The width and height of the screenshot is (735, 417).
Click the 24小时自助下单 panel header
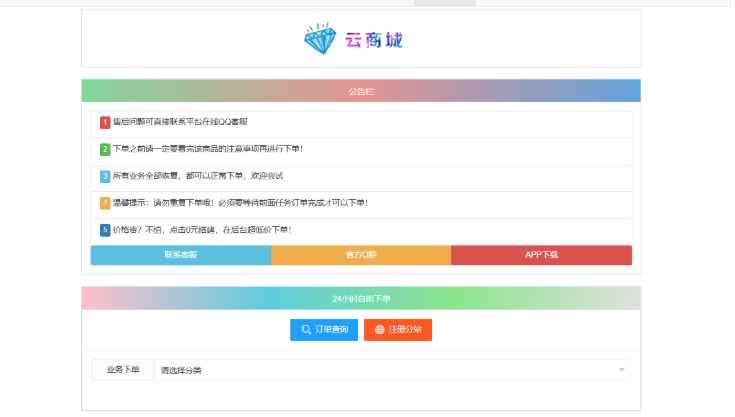[360, 298]
